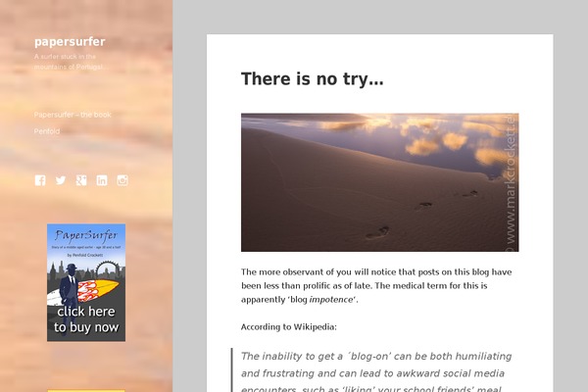Click the italic 'impotence' word
This screenshot has height=392, width=588.
[x=331, y=299]
